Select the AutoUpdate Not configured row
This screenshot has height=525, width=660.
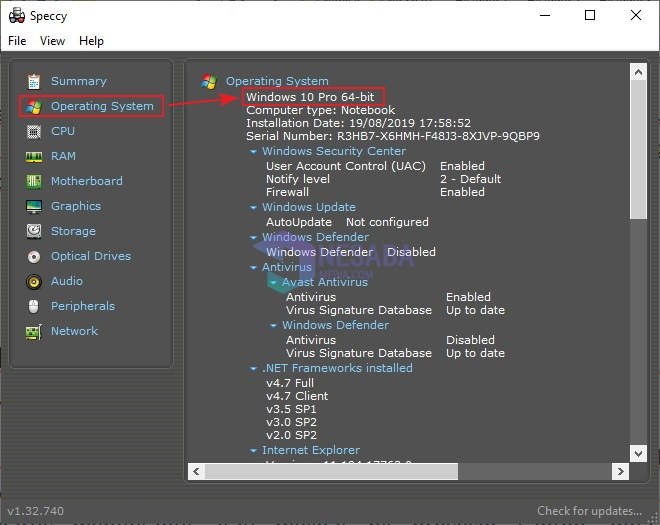coord(347,222)
